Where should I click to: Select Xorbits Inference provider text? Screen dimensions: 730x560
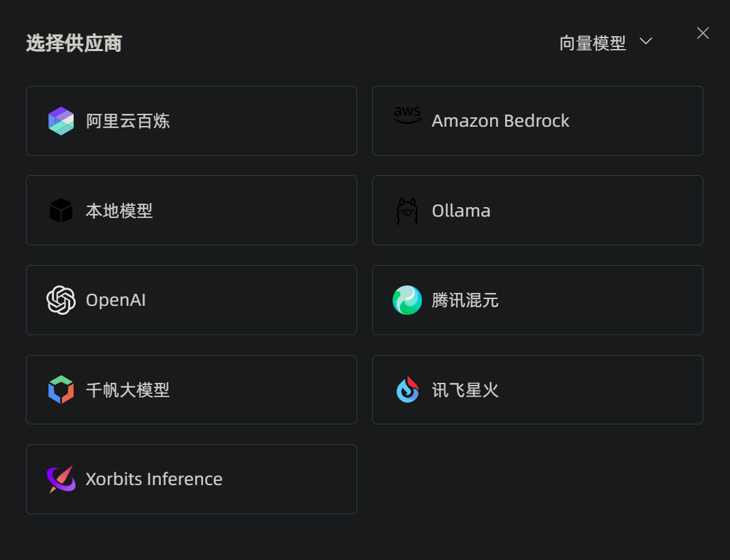154,479
